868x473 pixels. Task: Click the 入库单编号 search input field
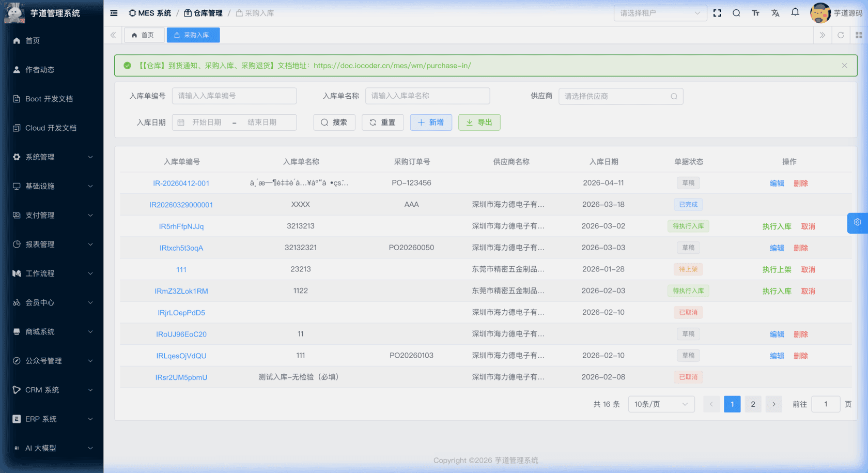234,96
